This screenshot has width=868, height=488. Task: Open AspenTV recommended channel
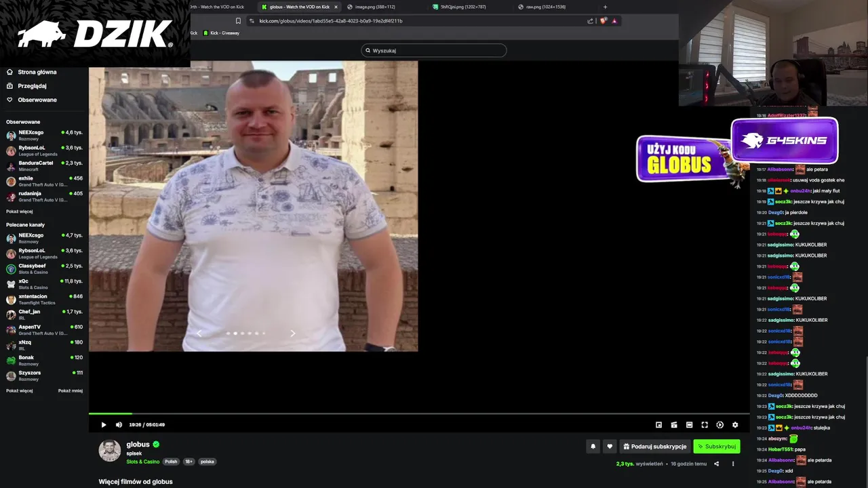click(x=44, y=329)
